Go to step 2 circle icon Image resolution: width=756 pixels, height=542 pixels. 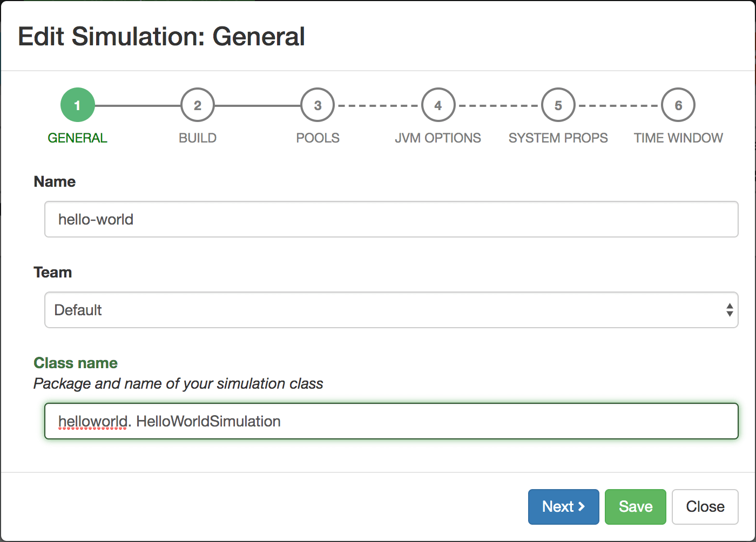(198, 105)
